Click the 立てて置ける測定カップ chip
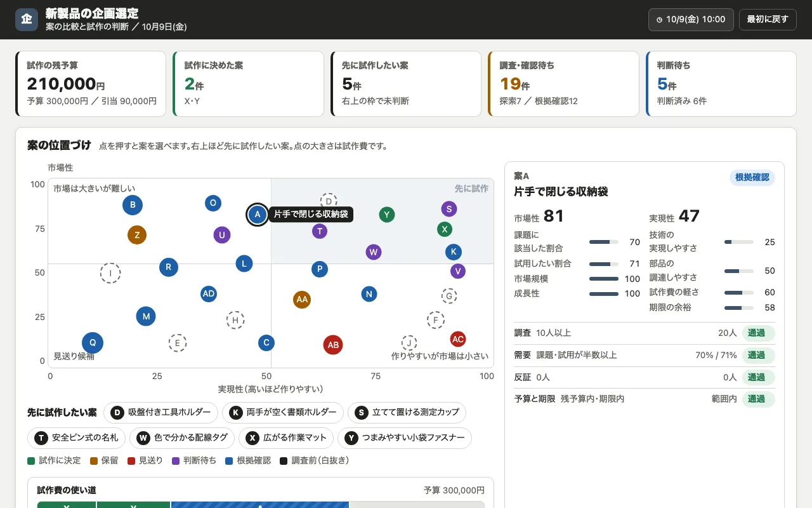This screenshot has height=508, width=812. pos(407,413)
